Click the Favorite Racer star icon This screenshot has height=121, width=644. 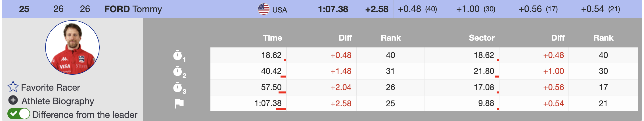tap(13, 87)
